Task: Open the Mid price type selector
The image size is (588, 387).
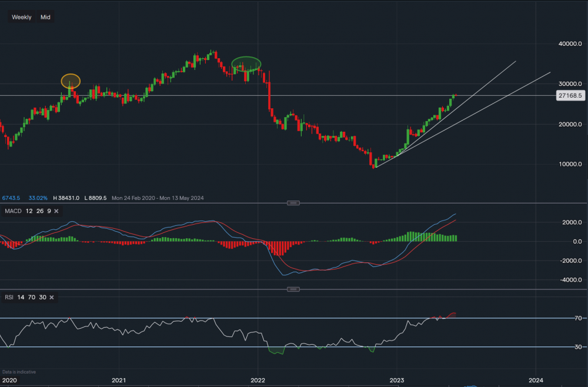Action: point(45,17)
